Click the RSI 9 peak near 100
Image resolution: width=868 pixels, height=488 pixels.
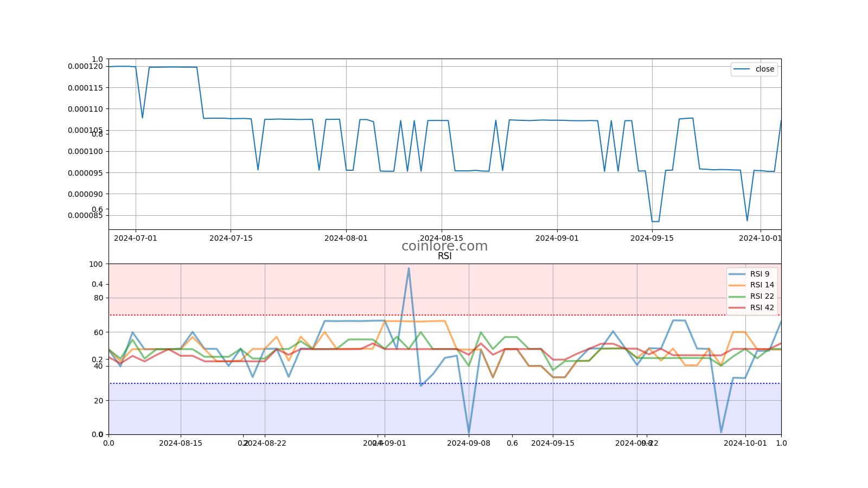pos(409,268)
